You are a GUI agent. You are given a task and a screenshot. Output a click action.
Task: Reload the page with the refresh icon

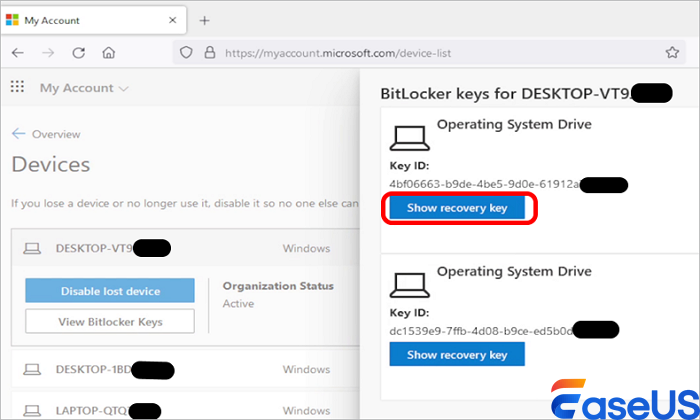pos(79,53)
